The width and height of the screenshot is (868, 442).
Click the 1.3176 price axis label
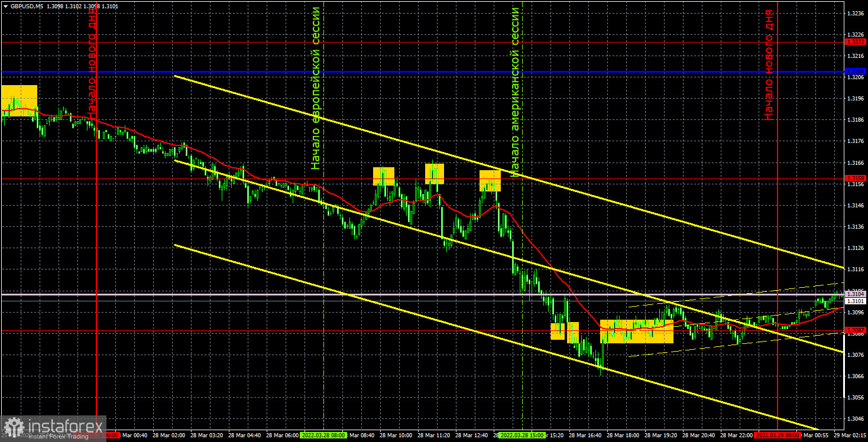point(855,141)
